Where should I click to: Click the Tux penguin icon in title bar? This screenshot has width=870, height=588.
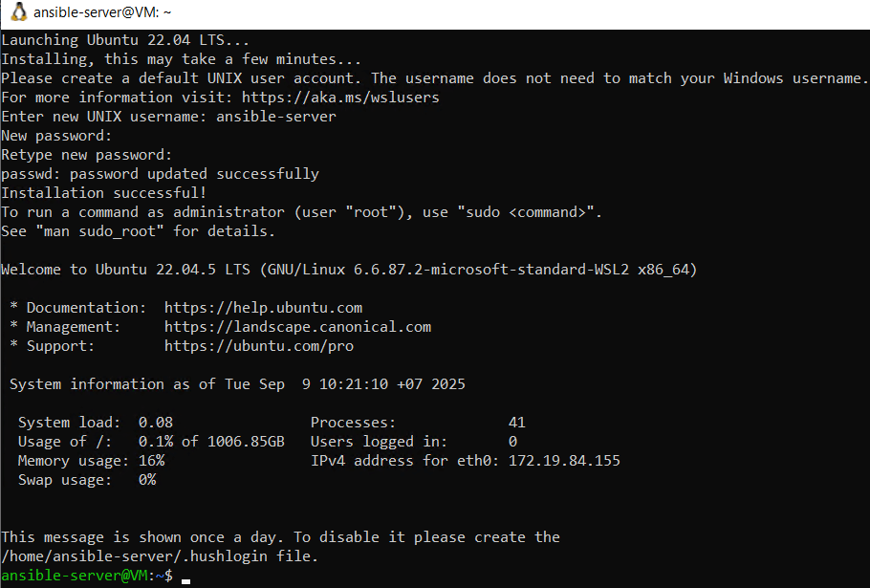click(x=16, y=13)
